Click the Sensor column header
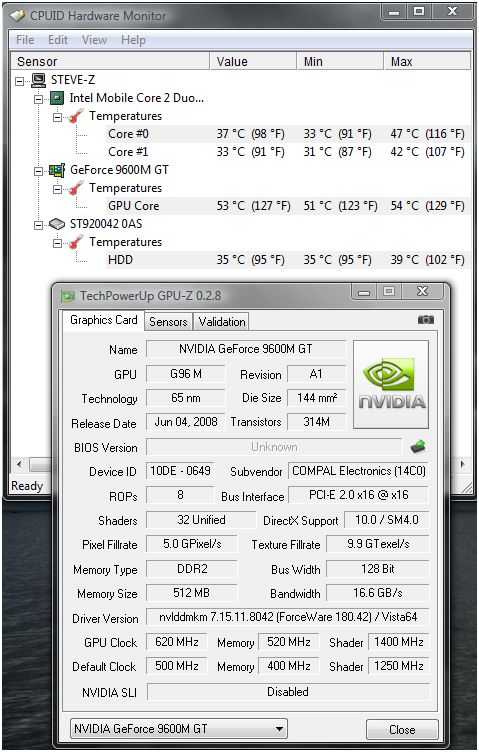479x752 pixels. coord(110,61)
